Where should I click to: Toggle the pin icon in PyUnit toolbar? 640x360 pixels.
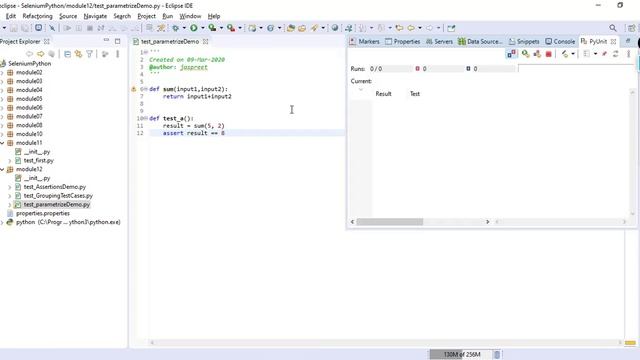point(604,54)
